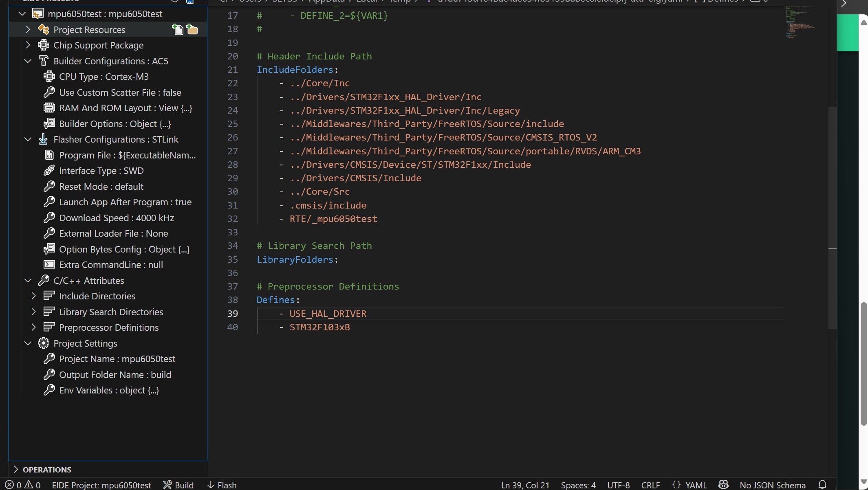Click the IncludeFolders key on line 21
868x490 pixels.
tap(295, 69)
